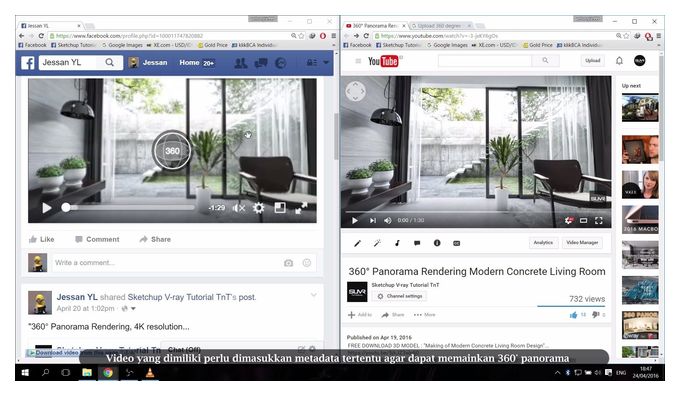Play the Facebook 360 video
The width and height of the screenshot is (680, 396).
(x=46, y=208)
